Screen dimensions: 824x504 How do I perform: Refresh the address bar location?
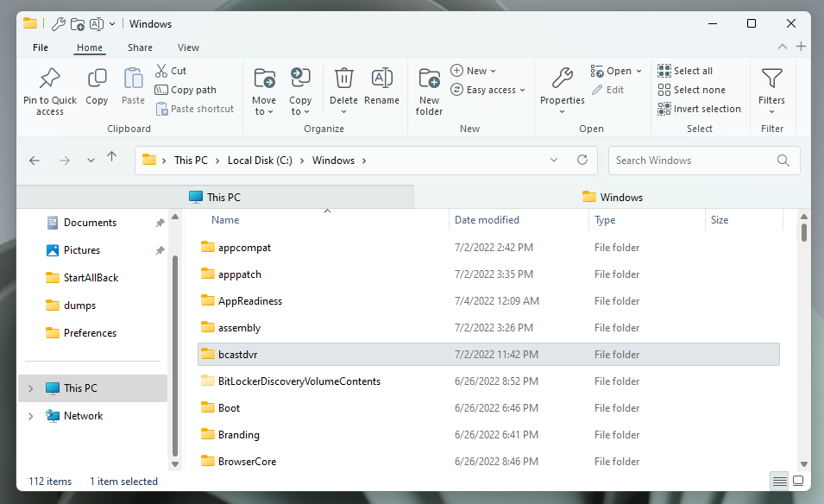click(x=582, y=160)
